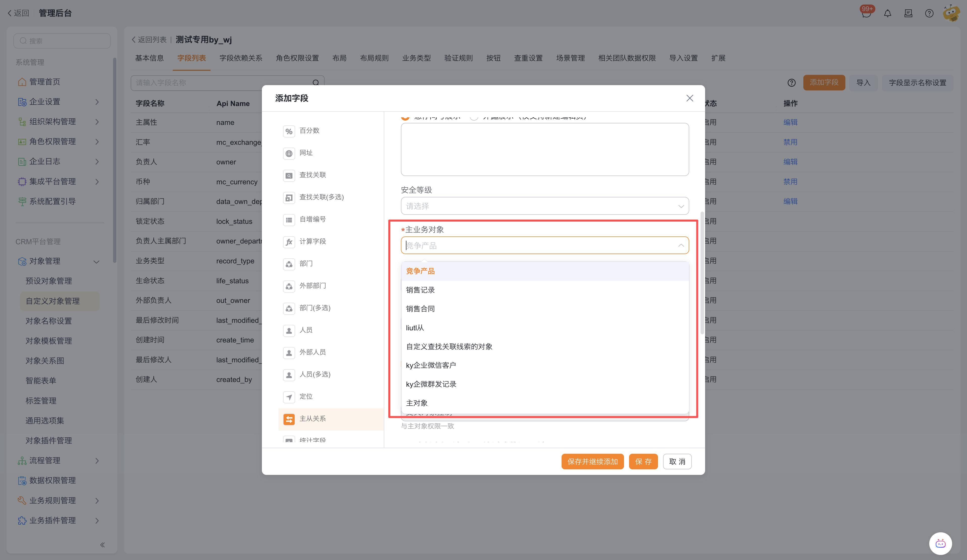This screenshot has width=967, height=560.
Task: Collapse the 主业务对象 dropdown arrow
Action: pos(681,246)
